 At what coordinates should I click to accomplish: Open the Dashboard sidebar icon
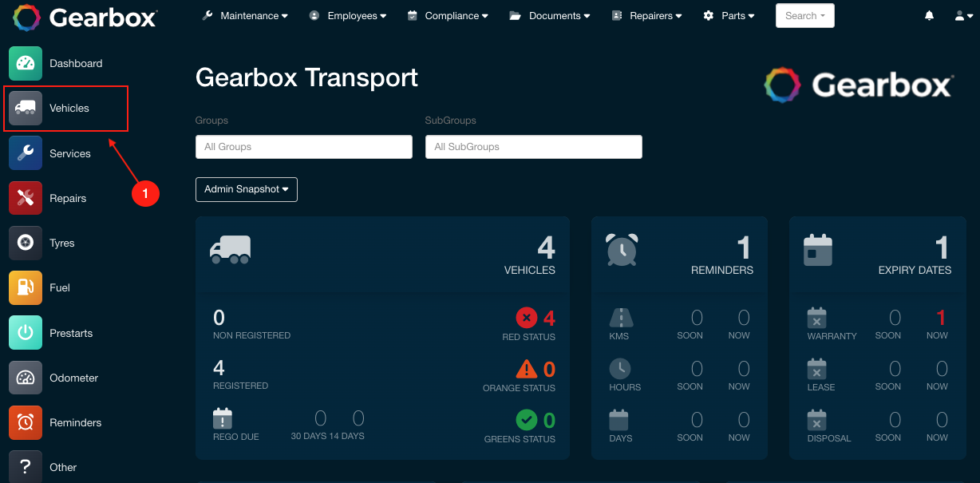[x=26, y=63]
